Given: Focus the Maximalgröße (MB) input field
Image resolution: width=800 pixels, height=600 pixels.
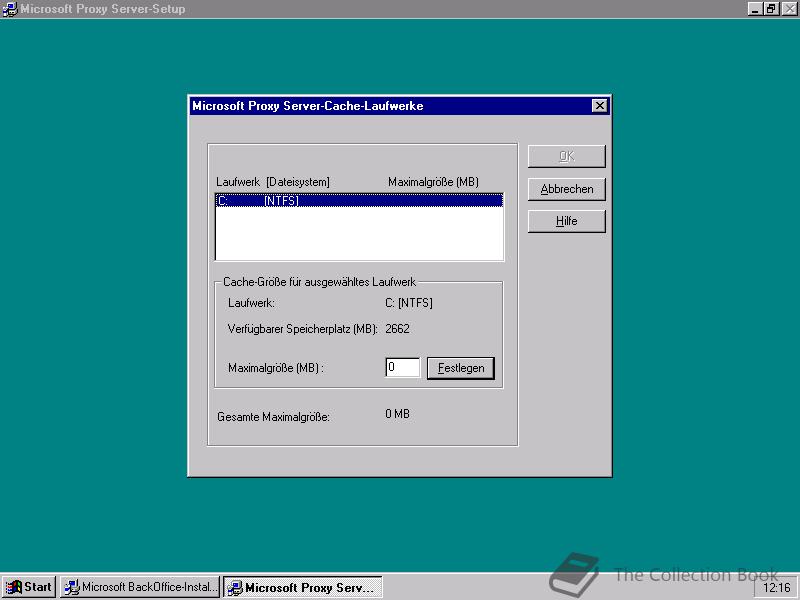Looking at the screenshot, I should (x=403, y=367).
